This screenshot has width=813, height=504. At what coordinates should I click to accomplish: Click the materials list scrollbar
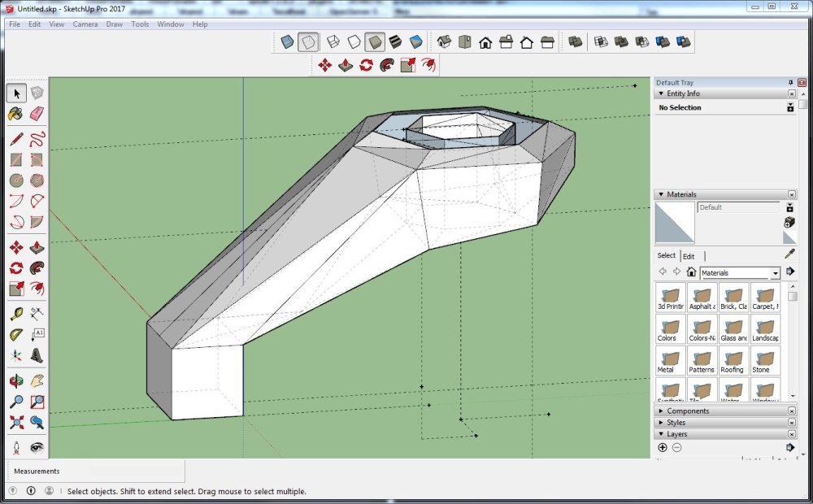[792, 341]
